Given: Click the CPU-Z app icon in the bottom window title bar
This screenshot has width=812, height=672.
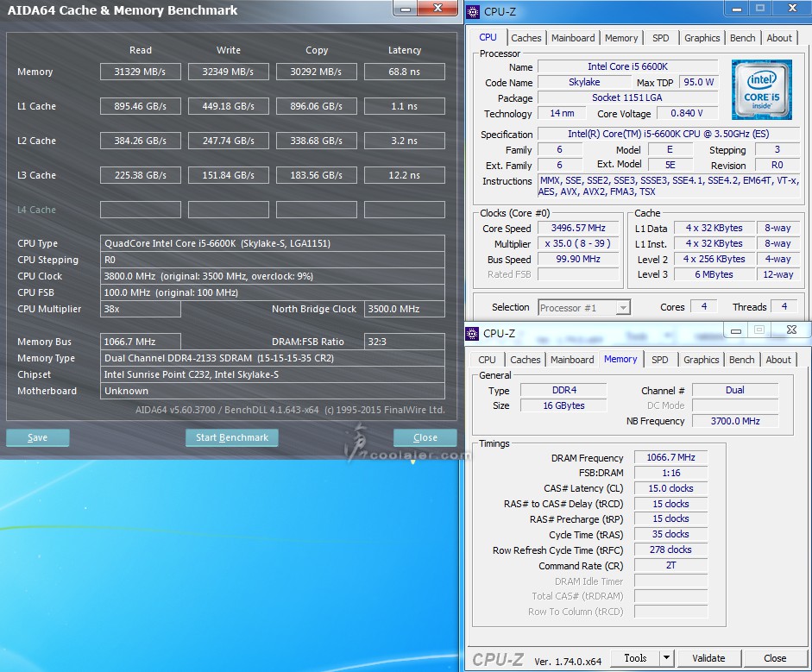Looking at the screenshot, I should point(472,333).
